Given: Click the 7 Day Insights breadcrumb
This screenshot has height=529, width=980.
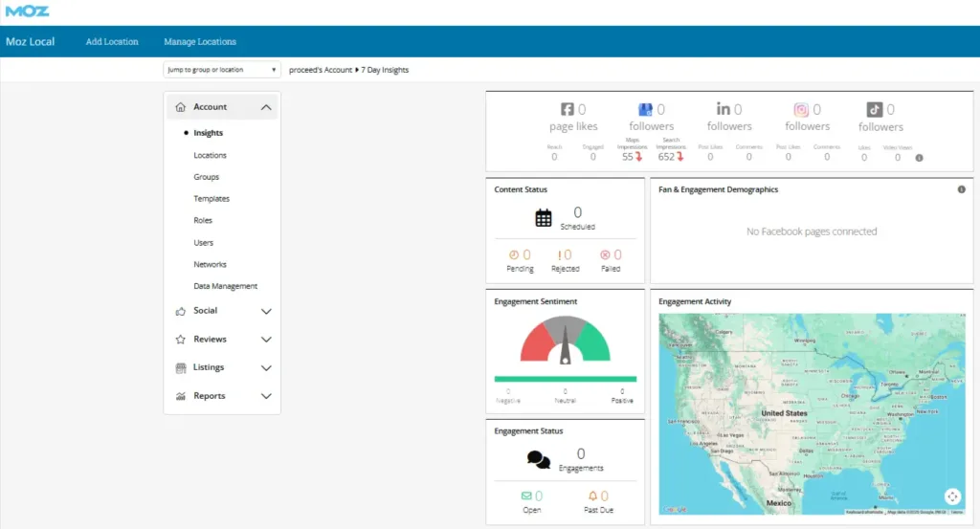Looking at the screenshot, I should 385,70.
